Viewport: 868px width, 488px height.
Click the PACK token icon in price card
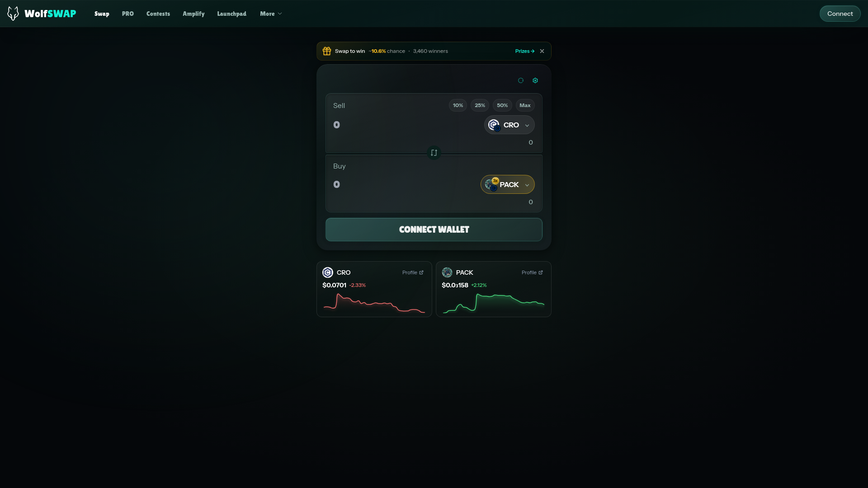point(447,272)
